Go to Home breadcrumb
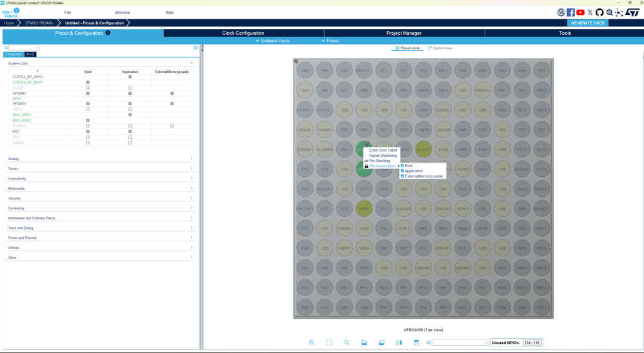 click(9, 23)
